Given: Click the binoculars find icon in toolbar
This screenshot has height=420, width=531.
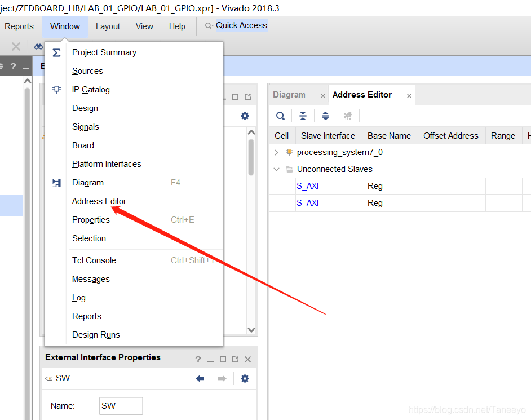Looking at the screenshot, I should click(x=38, y=46).
